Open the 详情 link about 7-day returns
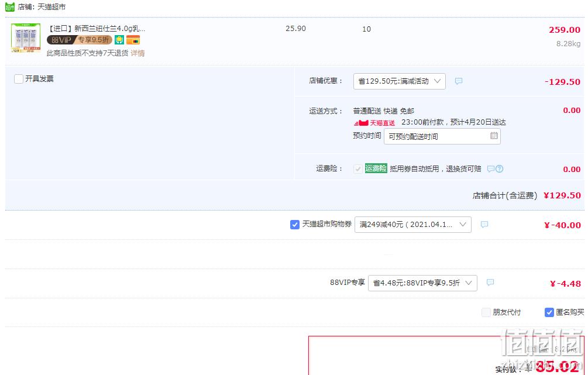 pos(137,53)
